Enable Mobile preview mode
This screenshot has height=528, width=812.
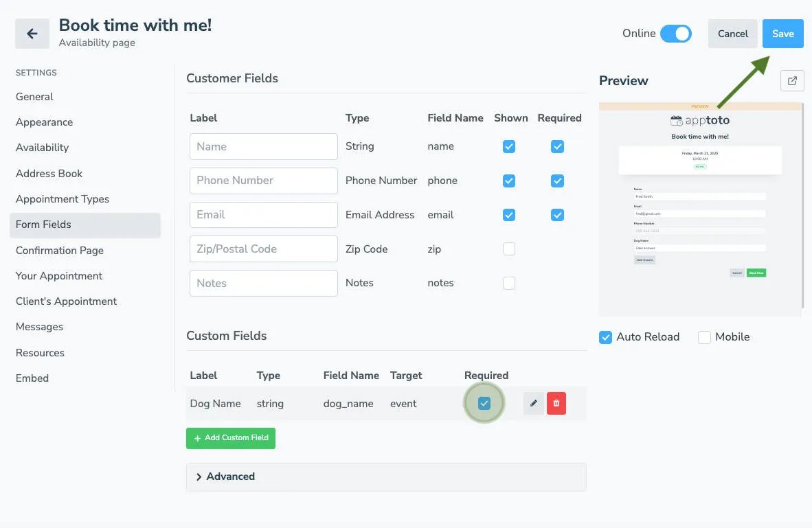tap(703, 336)
